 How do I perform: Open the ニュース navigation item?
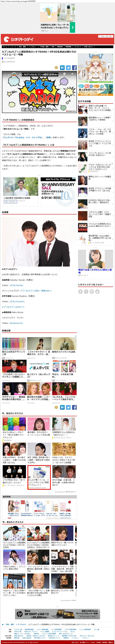point(13,47)
